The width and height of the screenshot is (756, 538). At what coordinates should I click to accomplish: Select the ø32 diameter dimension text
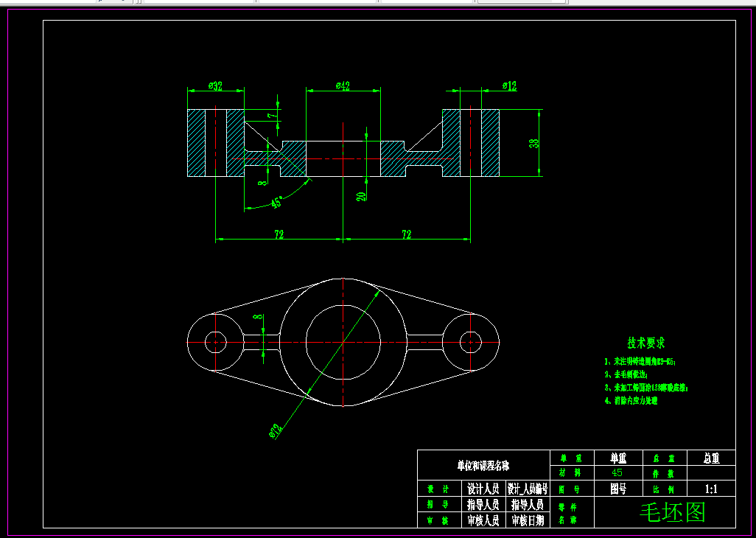tap(215, 85)
